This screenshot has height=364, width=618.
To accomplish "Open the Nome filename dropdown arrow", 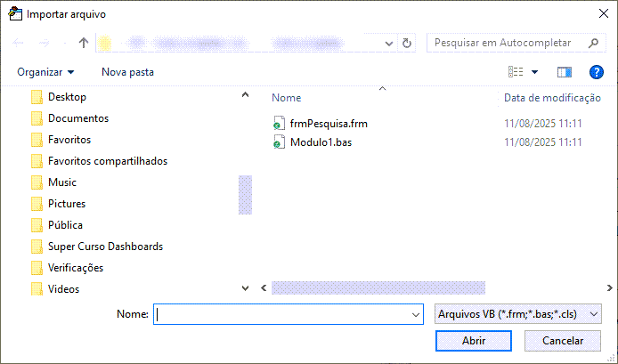I will 416,314.
